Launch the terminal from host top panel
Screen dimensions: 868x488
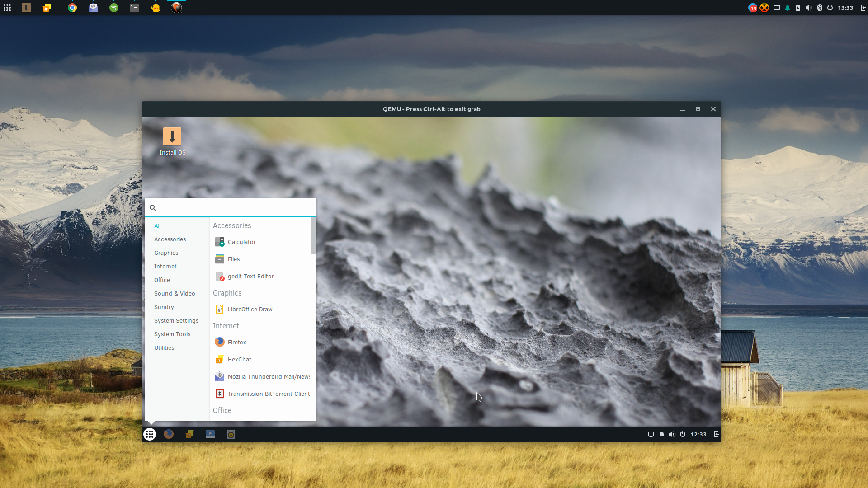pyautogui.click(x=135, y=8)
